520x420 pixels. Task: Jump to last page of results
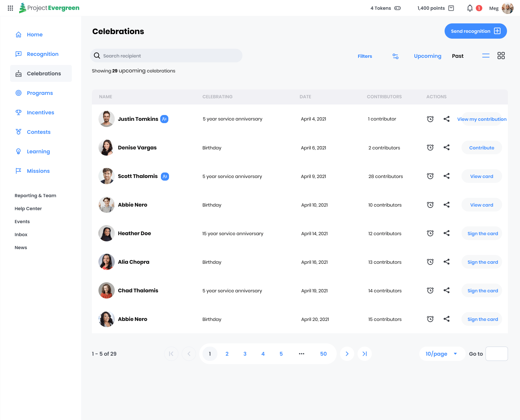pos(365,354)
